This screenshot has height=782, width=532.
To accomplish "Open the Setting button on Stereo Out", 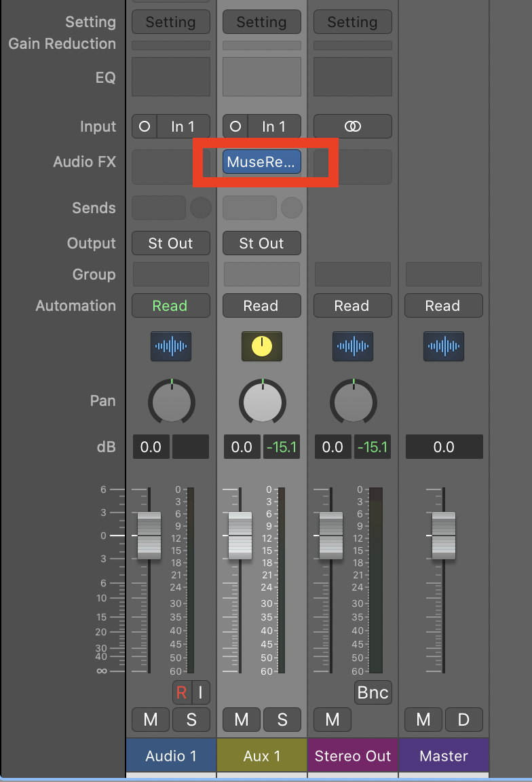I will click(x=352, y=22).
